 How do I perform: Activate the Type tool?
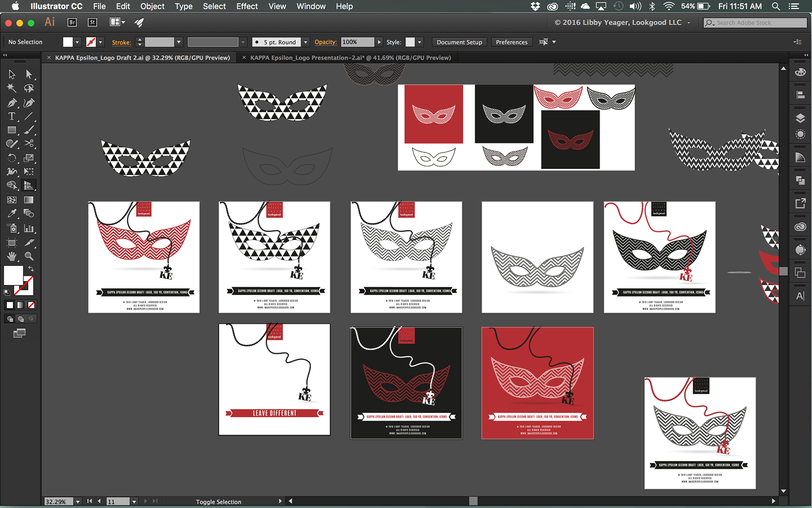[x=12, y=116]
